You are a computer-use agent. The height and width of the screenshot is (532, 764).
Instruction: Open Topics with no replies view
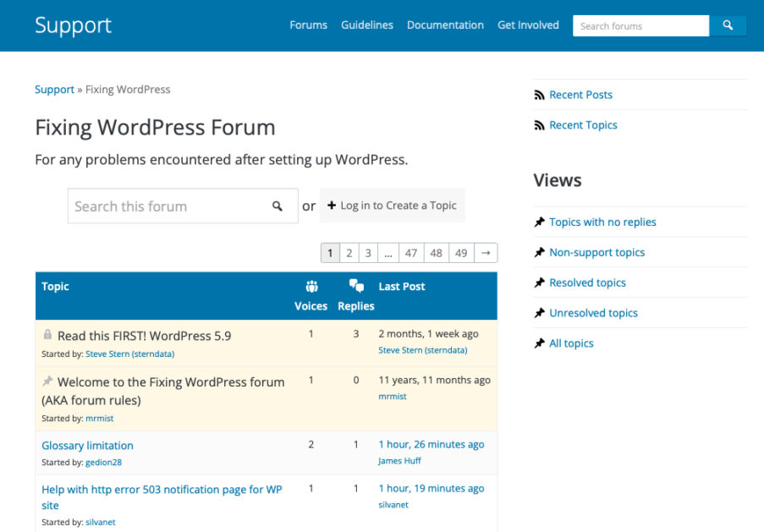[x=602, y=222]
